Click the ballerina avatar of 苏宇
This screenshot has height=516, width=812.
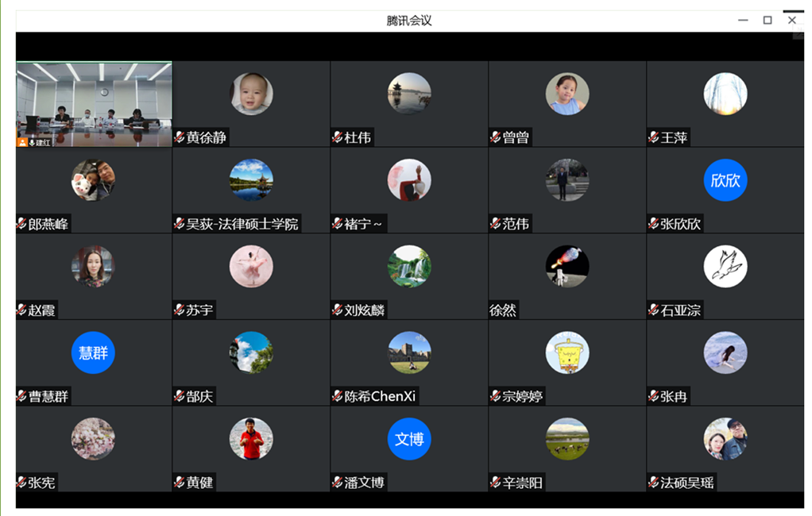(x=251, y=267)
